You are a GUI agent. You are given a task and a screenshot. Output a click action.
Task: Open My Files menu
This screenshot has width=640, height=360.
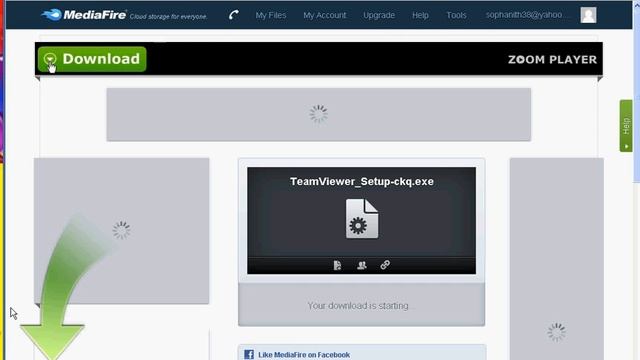[271, 15]
